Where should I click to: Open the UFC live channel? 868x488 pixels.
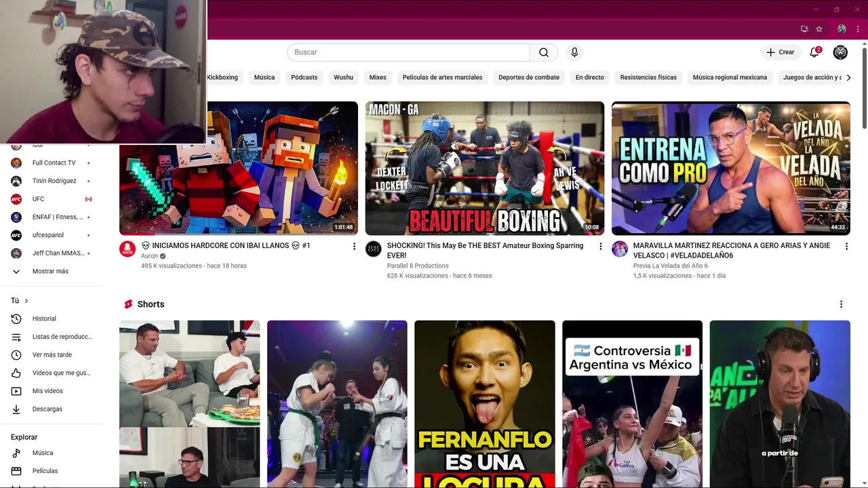[x=52, y=199]
